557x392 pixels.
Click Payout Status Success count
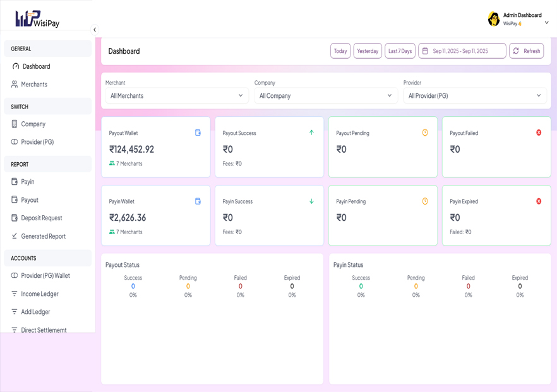click(133, 286)
